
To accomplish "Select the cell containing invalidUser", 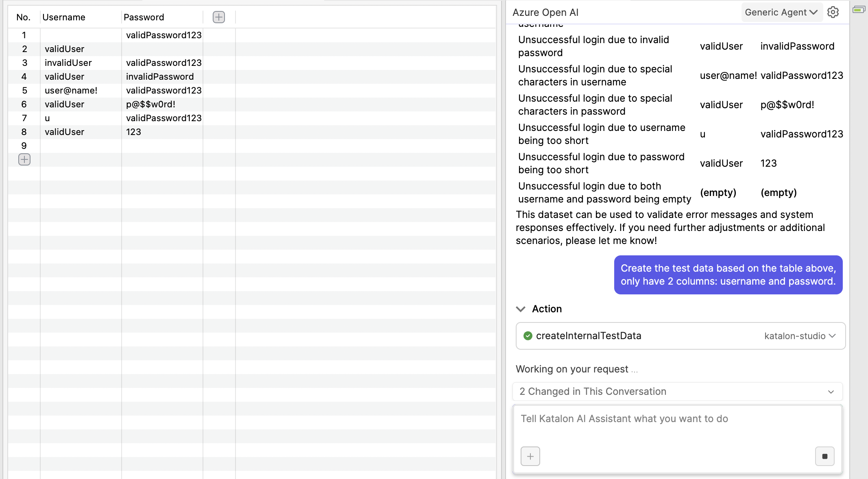I will click(x=68, y=63).
